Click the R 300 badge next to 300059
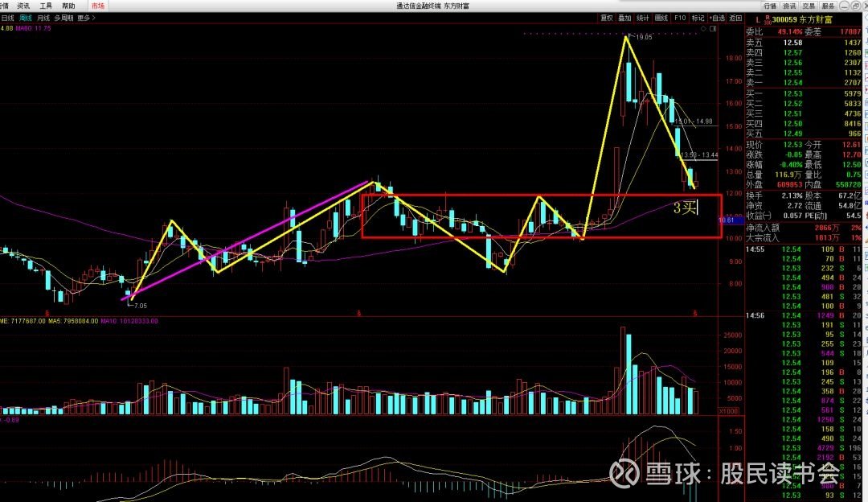Viewport: 868px width, 502px height. (x=768, y=20)
